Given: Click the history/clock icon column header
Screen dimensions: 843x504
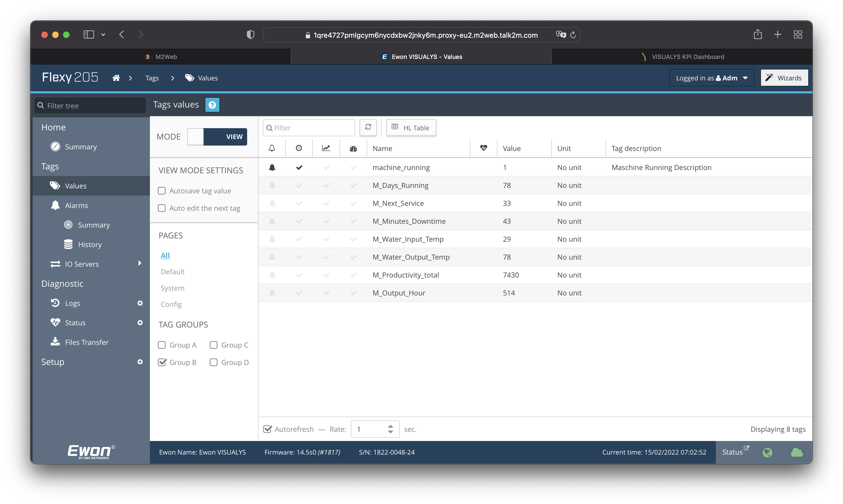Looking at the screenshot, I should coord(299,148).
